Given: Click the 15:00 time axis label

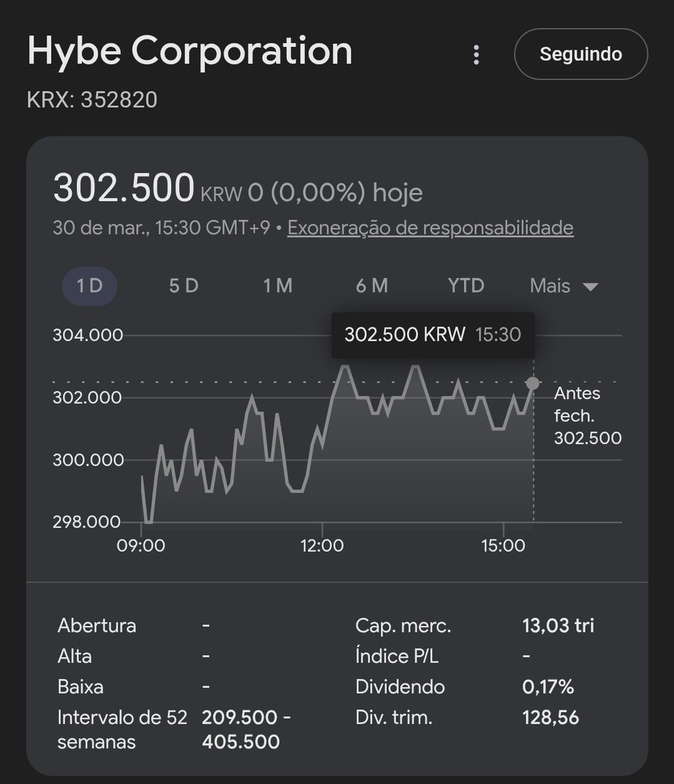Looking at the screenshot, I should pyautogui.click(x=503, y=546).
